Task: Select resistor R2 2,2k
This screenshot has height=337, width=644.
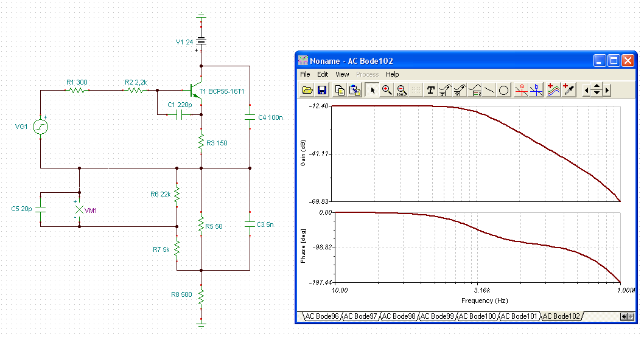Action: (x=136, y=90)
